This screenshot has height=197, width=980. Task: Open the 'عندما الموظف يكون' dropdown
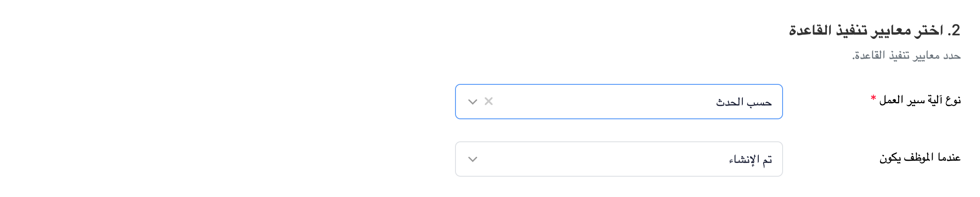(x=619, y=159)
